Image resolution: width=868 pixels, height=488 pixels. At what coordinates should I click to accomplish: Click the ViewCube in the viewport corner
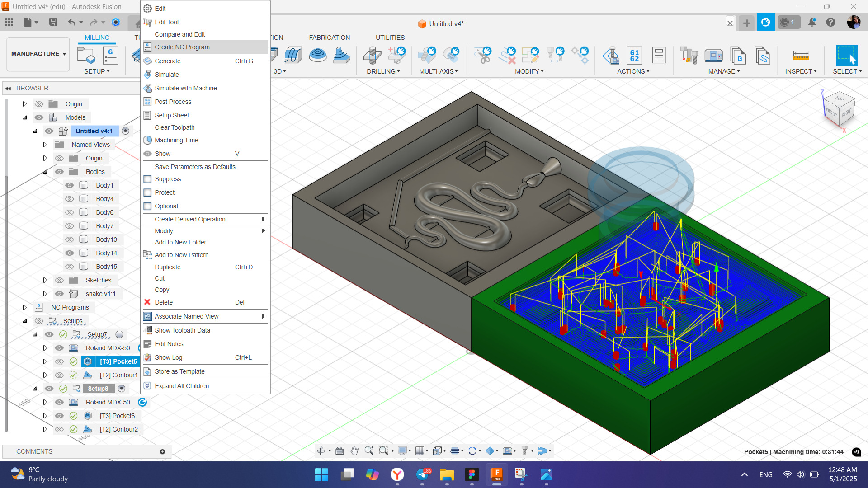[839, 110]
